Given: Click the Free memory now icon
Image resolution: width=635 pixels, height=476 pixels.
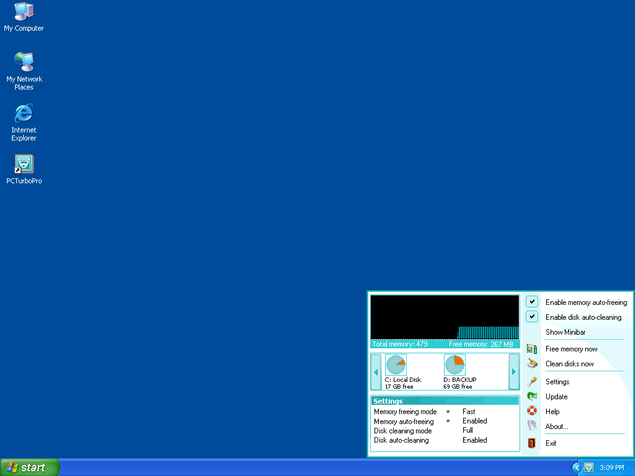Looking at the screenshot, I should [532, 349].
